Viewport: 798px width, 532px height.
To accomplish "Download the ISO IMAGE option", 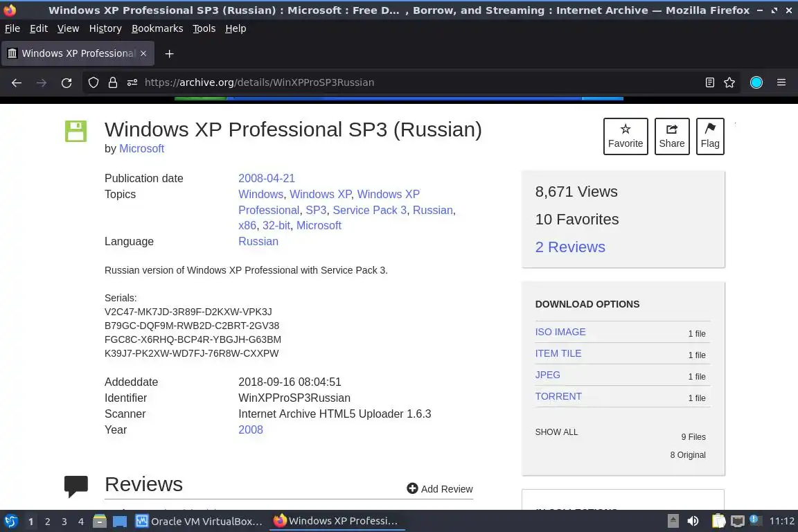I will click(560, 332).
